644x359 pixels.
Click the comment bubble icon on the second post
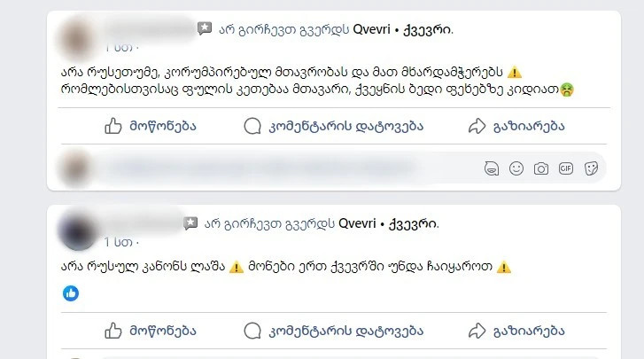click(252, 331)
